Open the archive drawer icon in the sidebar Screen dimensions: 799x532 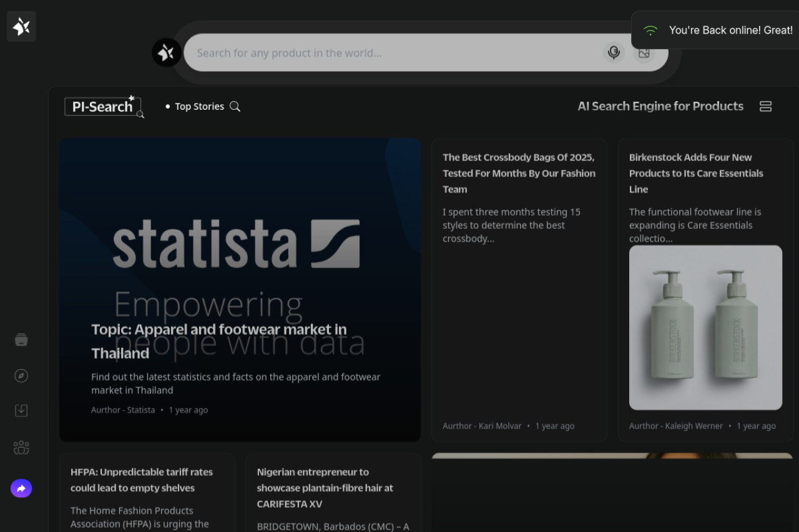(21, 340)
